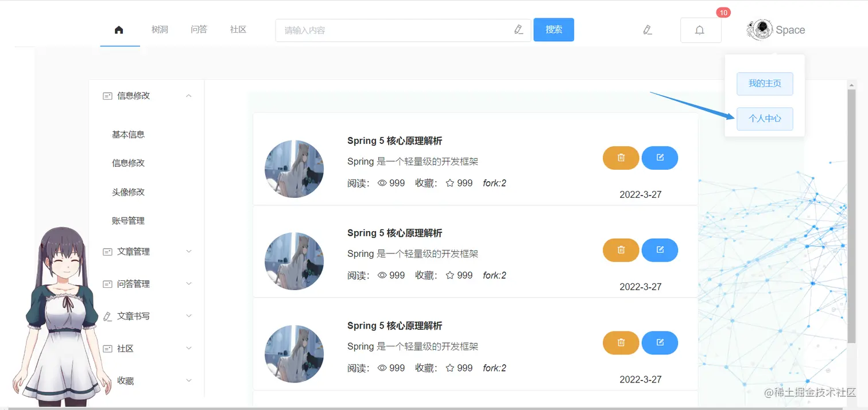This screenshot has width=868, height=410.
Task: Open the write-article pencil icon near notifications
Action: point(648,29)
